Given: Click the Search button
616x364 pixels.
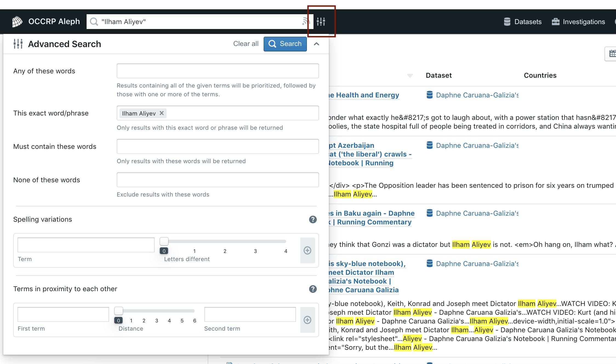Looking at the screenshot, I should [285, 44].
